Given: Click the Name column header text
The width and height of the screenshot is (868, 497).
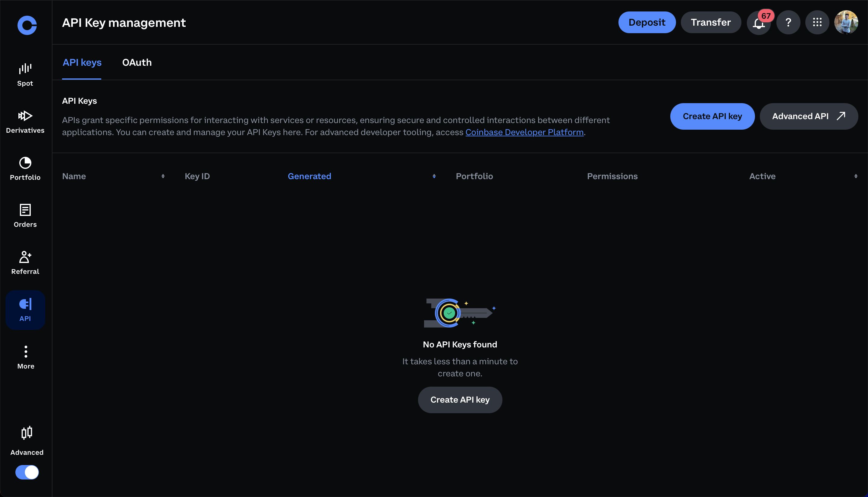Looking at the screenshot, I should pos(74,176).
